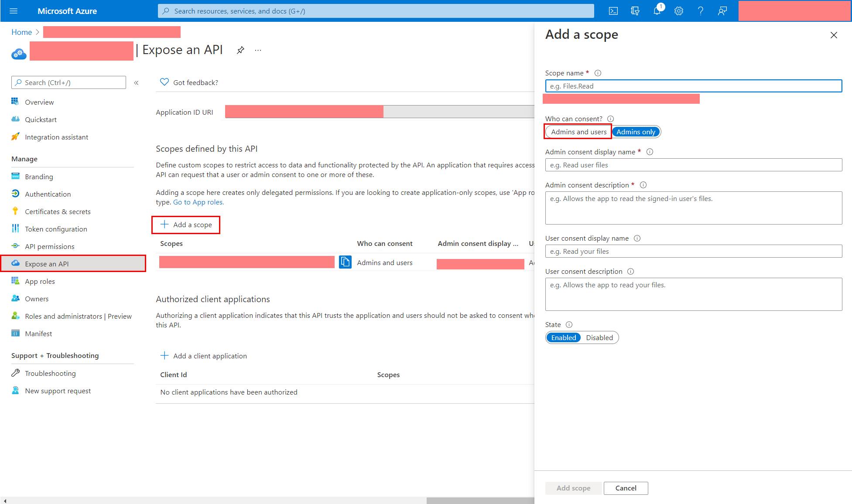The height and width of the screenshot is (504, 852).
Task: Select Admins and users consent option
Action: pyautogui.click(x=578, y=132)
